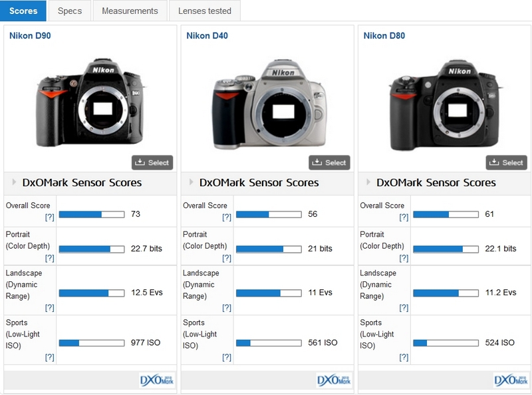The height and width of the screenshot is (395, 532).
Task: Click the 977 ISO value
Action: click(146, 342)
